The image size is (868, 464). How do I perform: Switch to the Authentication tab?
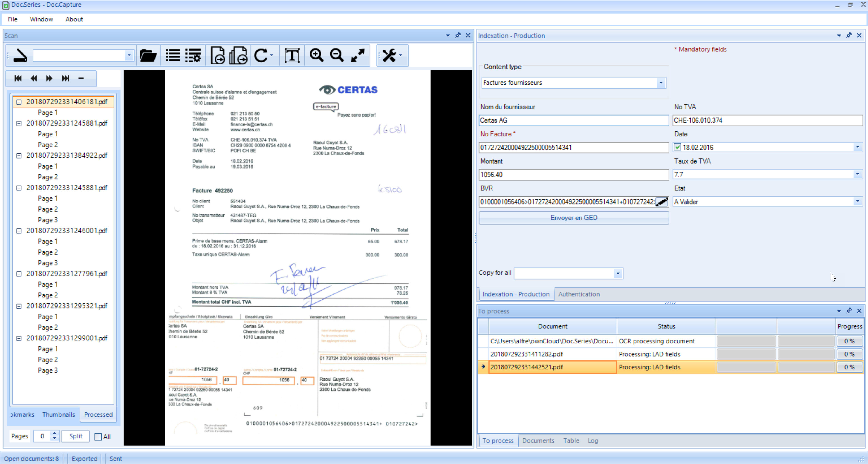pyautogui.click(x=579, y=294)
